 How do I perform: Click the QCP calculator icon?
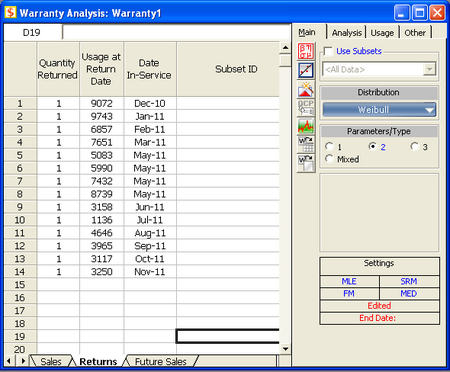[306, 108]
